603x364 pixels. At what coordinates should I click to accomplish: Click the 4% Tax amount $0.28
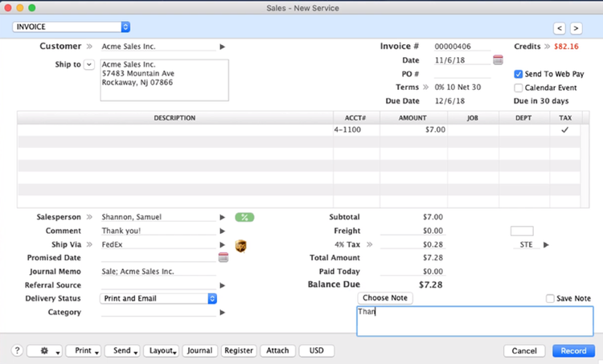412,244
